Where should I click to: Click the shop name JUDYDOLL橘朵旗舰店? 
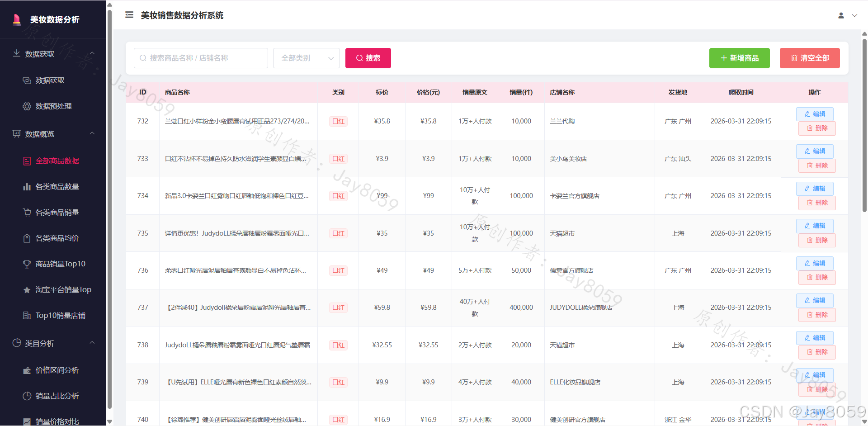(581, 308)
